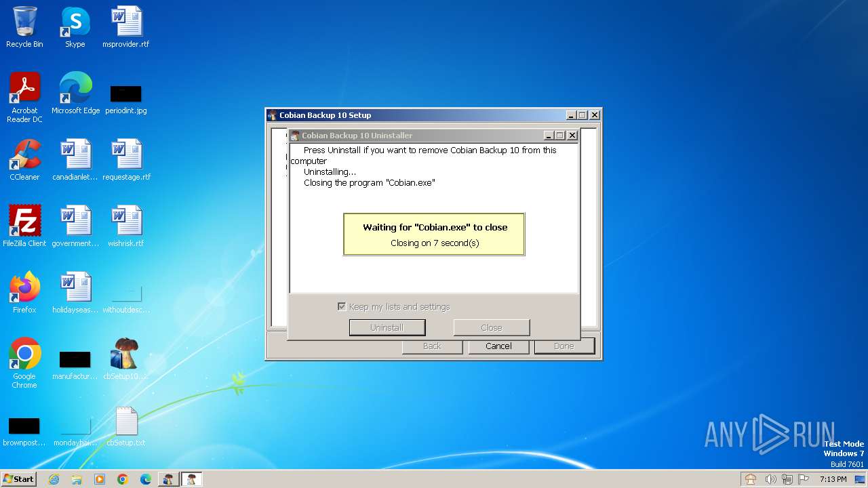Image resolution: width=868 pixels, height=488 pixels.
Task: Click the network tray icon
Action: pyautogui.click(x=787, y=479)
